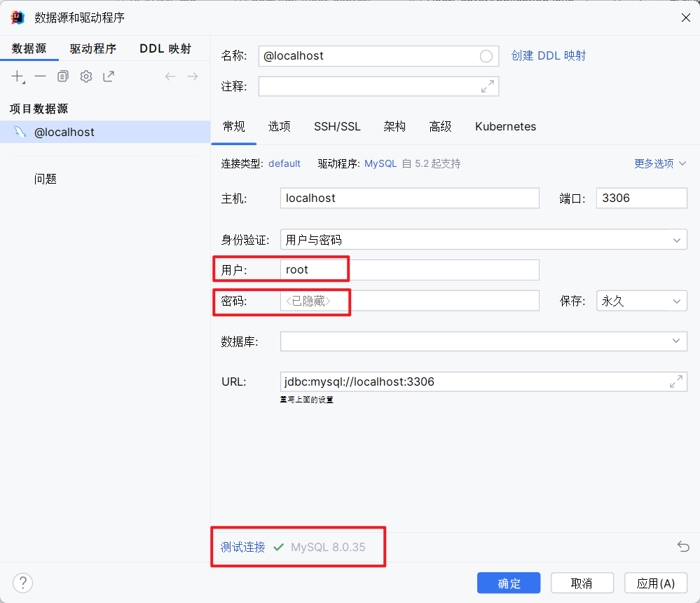Open help with the question mark button
Image resolution: width=700 pixels, height=603 pixels.
tap(23, 583)
